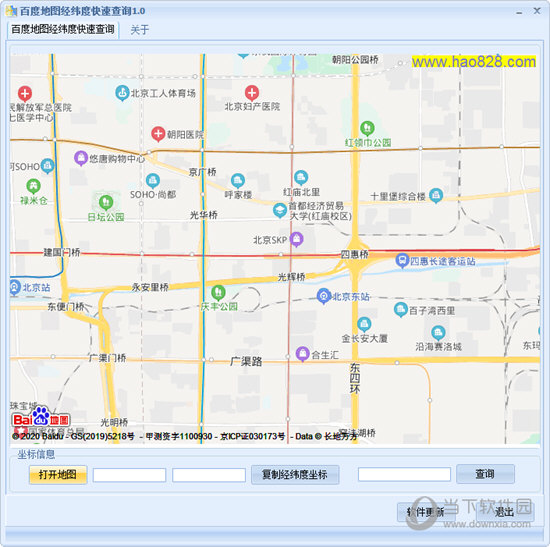Select the 日坛公园 park marker
This screenshot has height=547, width=550.
(x=106, y=202)
